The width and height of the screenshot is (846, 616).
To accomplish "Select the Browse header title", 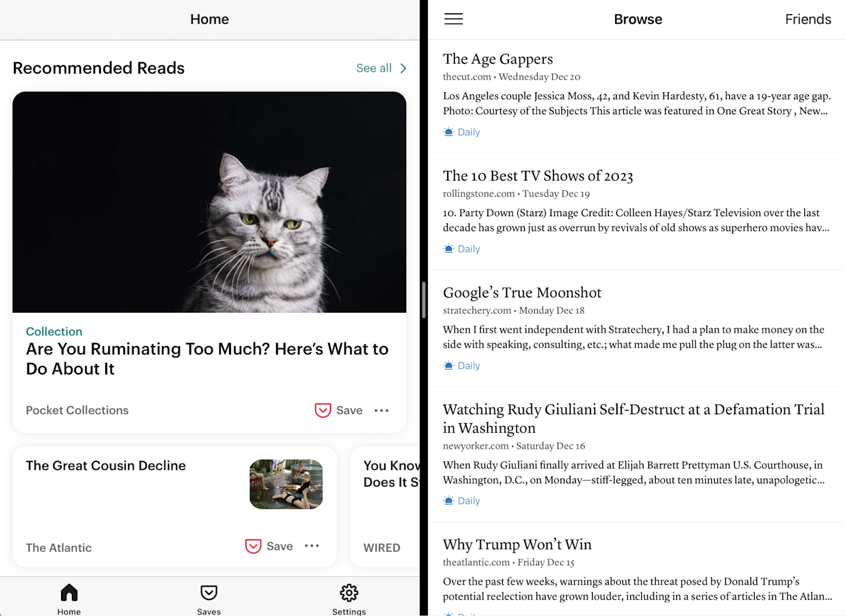I will point(638,19).
